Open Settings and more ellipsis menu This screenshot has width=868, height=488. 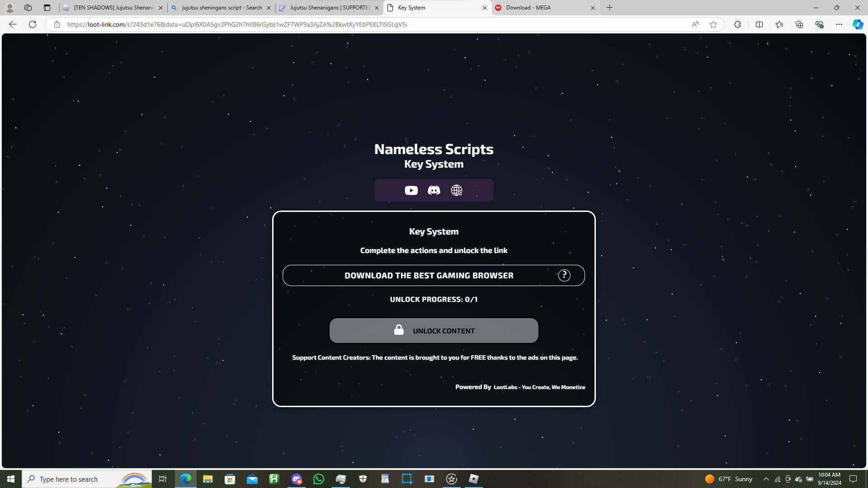click(x=839, y=24)
